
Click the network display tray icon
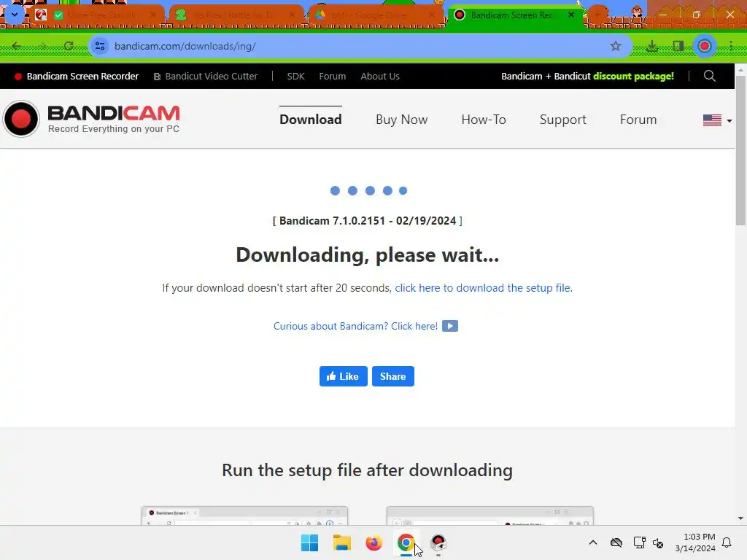639,542
